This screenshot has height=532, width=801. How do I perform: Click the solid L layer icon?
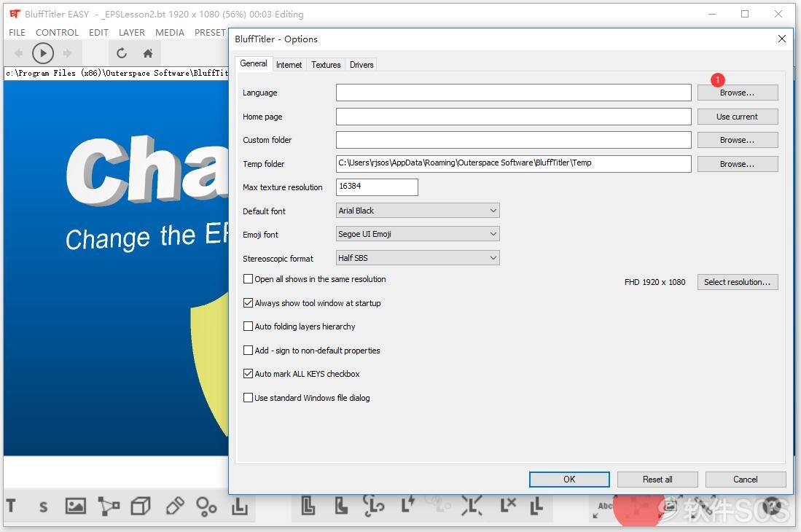[x=340, y=506]
